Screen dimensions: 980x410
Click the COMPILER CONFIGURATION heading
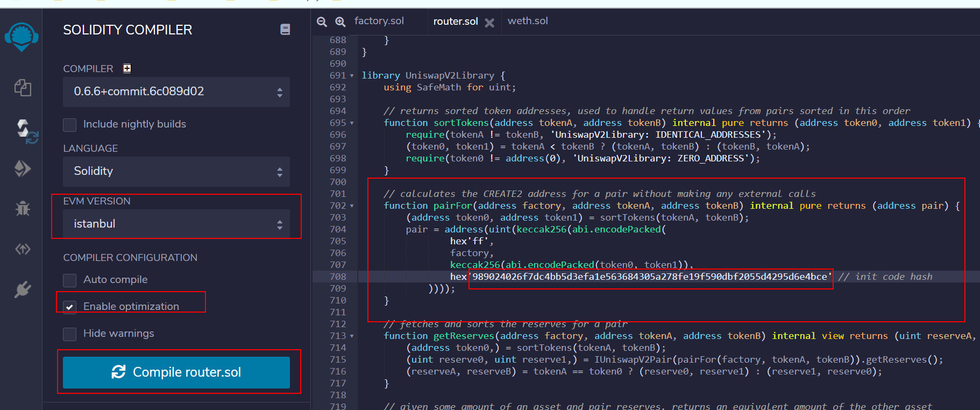(130, 258)
